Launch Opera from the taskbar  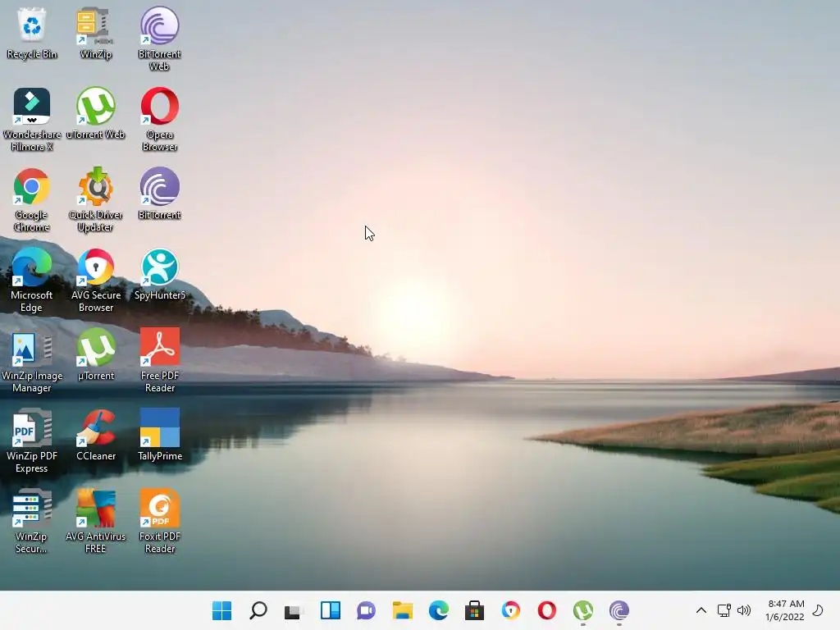(x=546, y=610)
